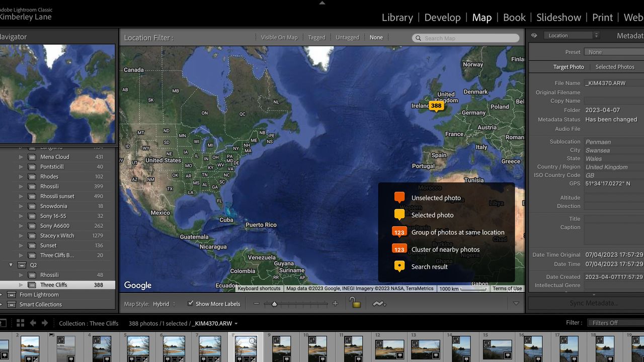Click the Unselected photo orange marker in legend
Image resolution: width=644 pixels, height=362 pixels.
pos(399,198)
